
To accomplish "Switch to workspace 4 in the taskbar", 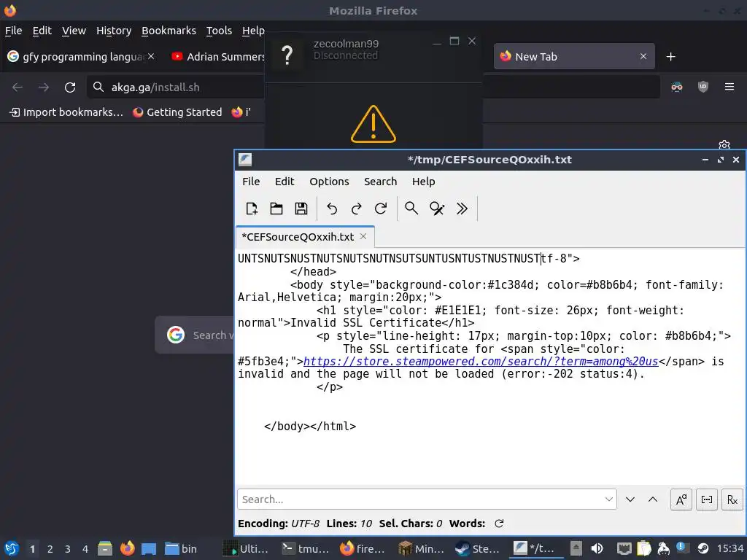I will click(x=85, y=549).
